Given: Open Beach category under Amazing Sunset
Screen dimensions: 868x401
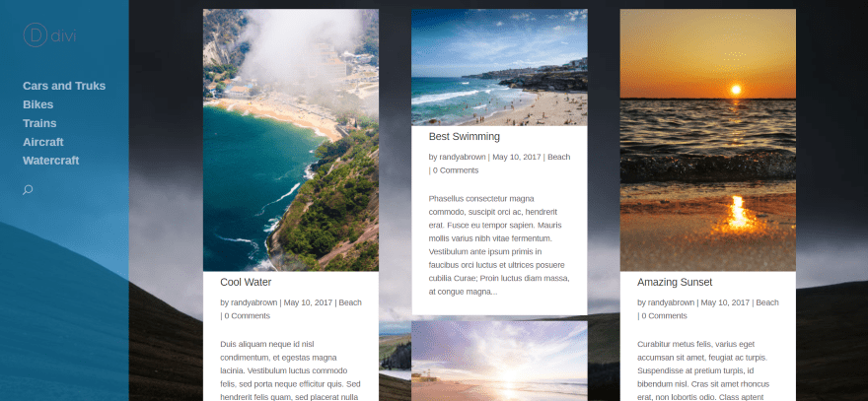Looking at the screenshot, I should pos(767,302).
